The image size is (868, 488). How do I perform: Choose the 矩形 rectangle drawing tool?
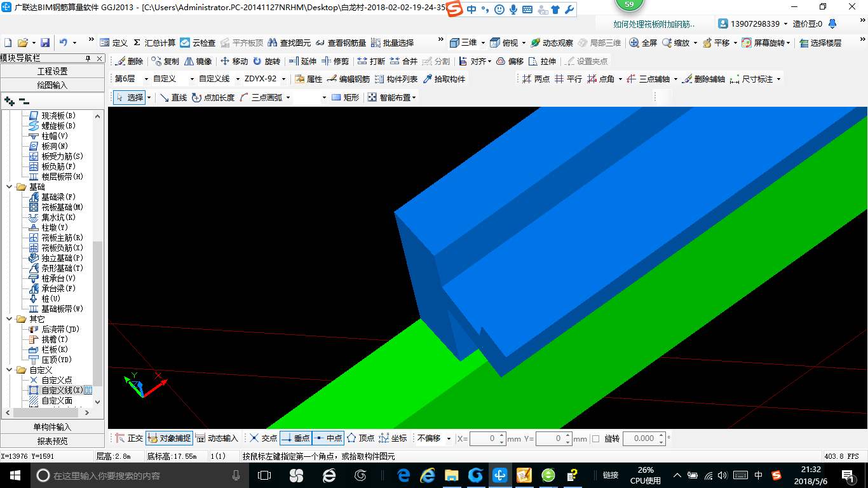click(345, 97)
